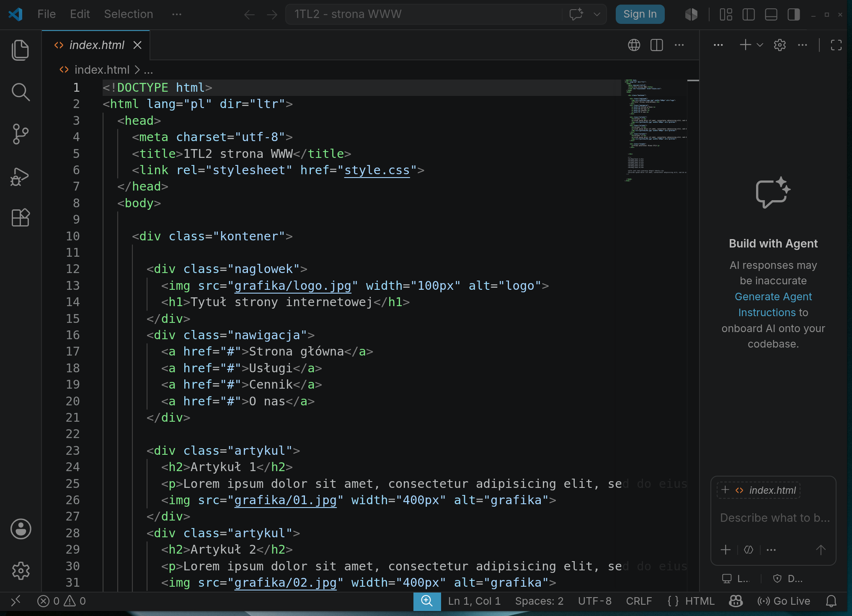This screenshot has width=852, height=616.
Task: Toggle the primary side bar
Action: [x=749, y=15]
